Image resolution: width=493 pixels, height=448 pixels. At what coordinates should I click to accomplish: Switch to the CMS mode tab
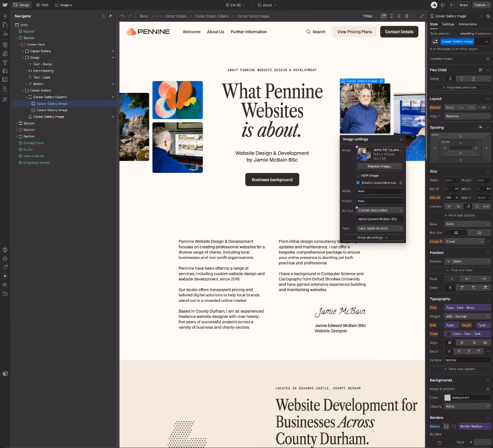coord(43,5)
